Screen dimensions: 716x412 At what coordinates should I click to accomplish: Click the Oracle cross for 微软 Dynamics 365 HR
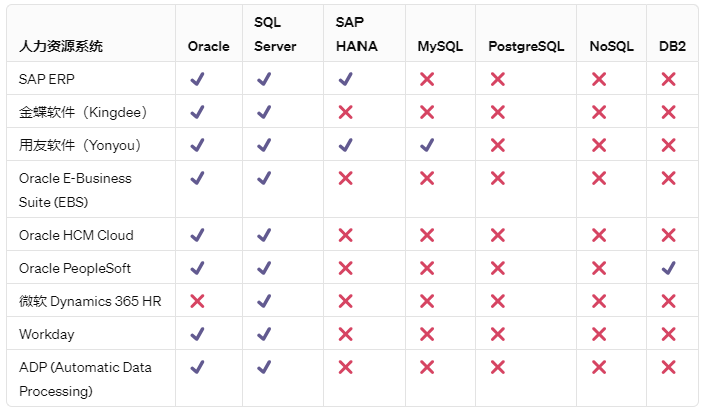197,301
